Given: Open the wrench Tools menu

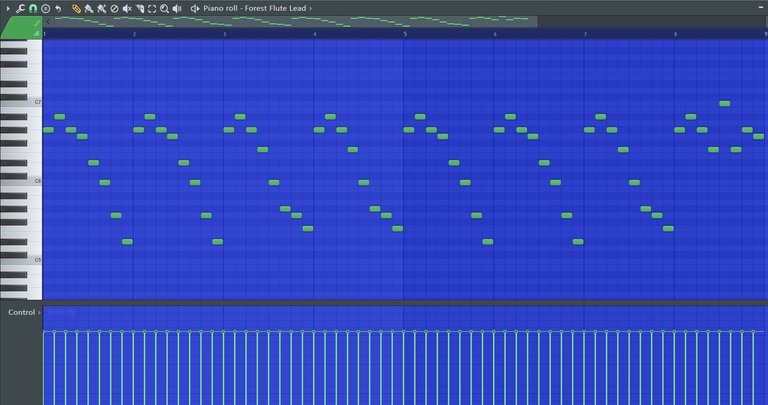Looking at the screenshot, I should [x=20, y=8].
